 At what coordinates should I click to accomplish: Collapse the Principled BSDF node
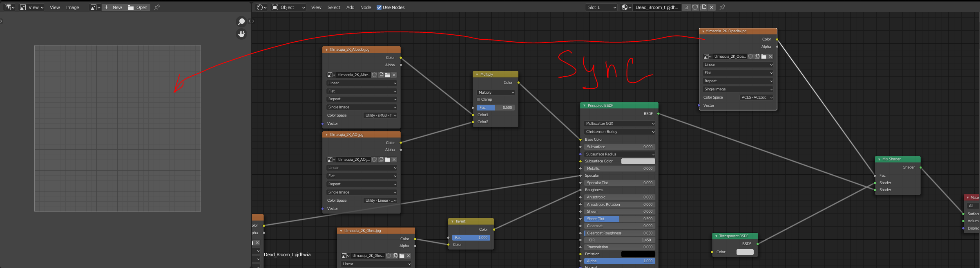click(x=585, y=106)
